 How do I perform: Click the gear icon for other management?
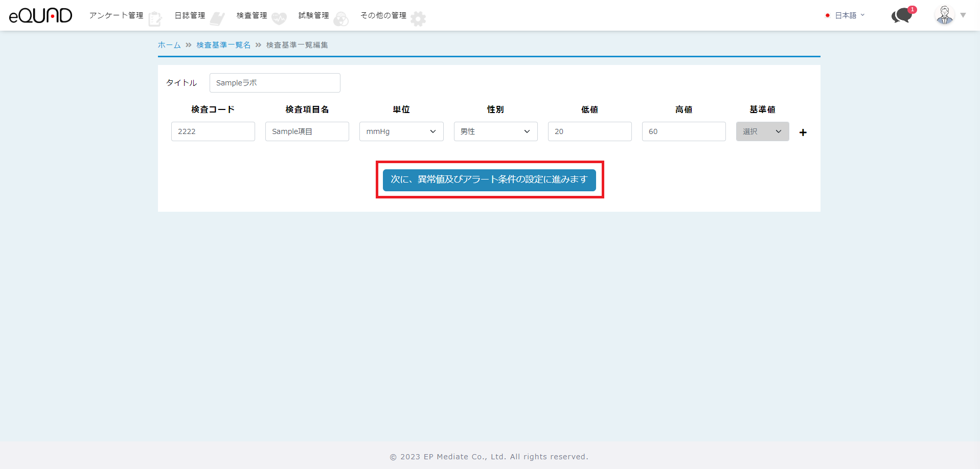[x=418, y=19]
